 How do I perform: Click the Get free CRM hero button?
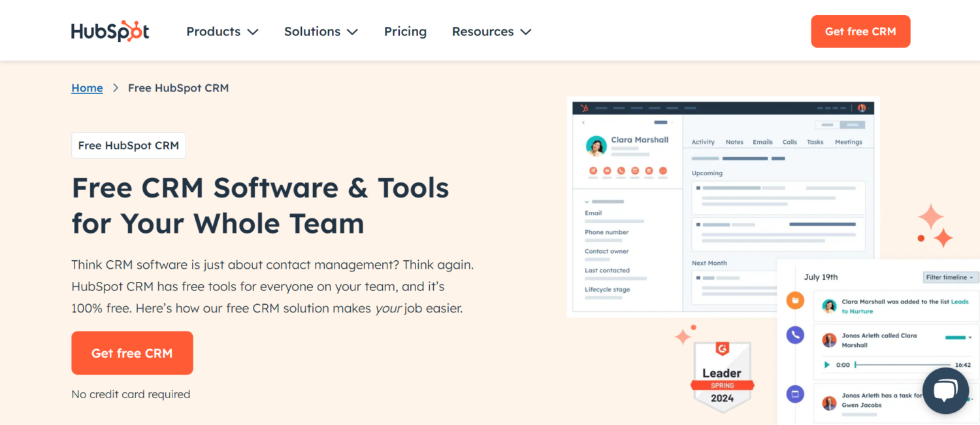[x=132, y=353]
